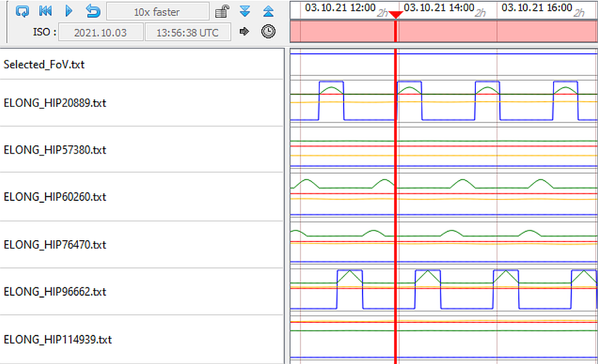Click the pink timeline overview bar

click(444, 31)
